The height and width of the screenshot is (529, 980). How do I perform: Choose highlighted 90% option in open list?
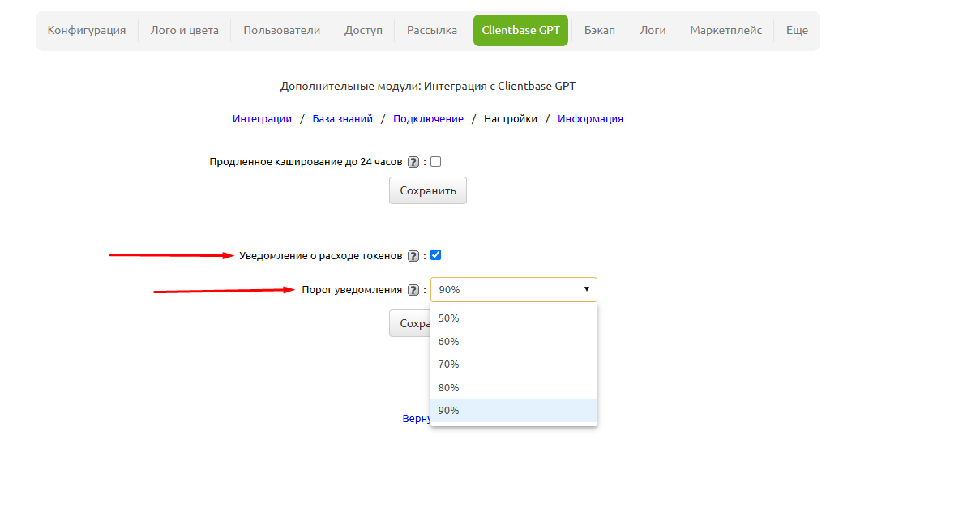click(514, 410)
